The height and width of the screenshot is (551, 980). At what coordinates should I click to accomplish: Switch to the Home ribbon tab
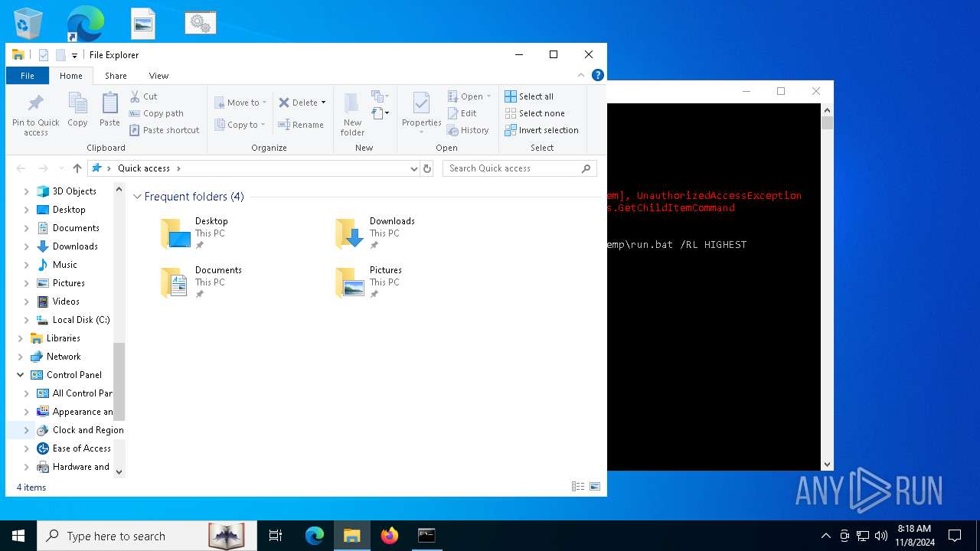pyautogui.click(x=71, y=76)
